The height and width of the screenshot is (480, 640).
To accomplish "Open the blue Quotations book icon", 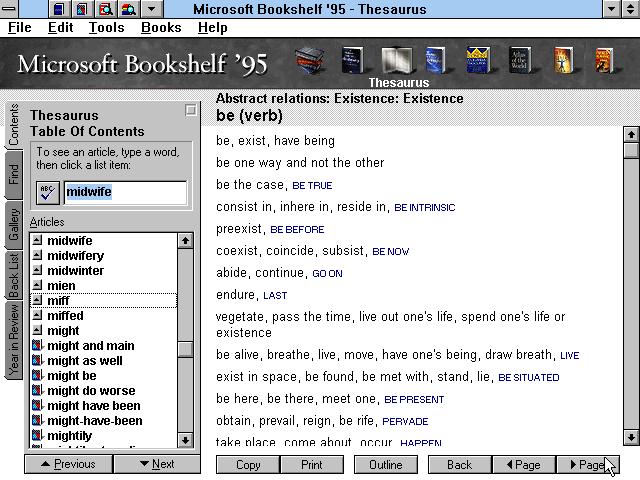I will tap(435, 60).
